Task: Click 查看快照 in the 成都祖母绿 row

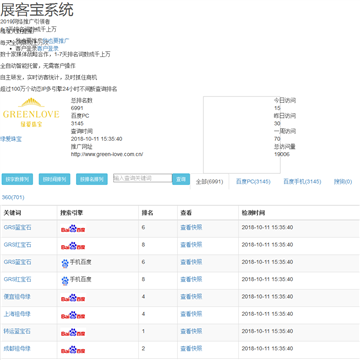Action: tap(191, 349)
